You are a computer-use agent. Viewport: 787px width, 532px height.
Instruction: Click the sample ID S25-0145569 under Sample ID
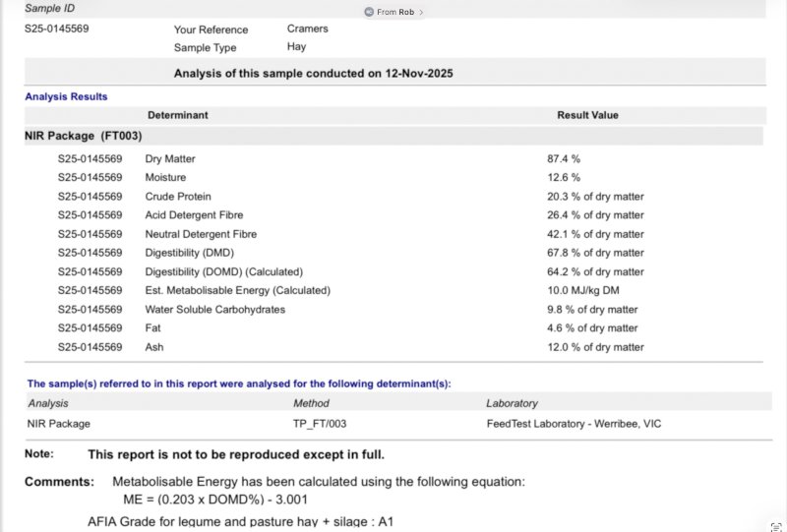tap(57, 29)
